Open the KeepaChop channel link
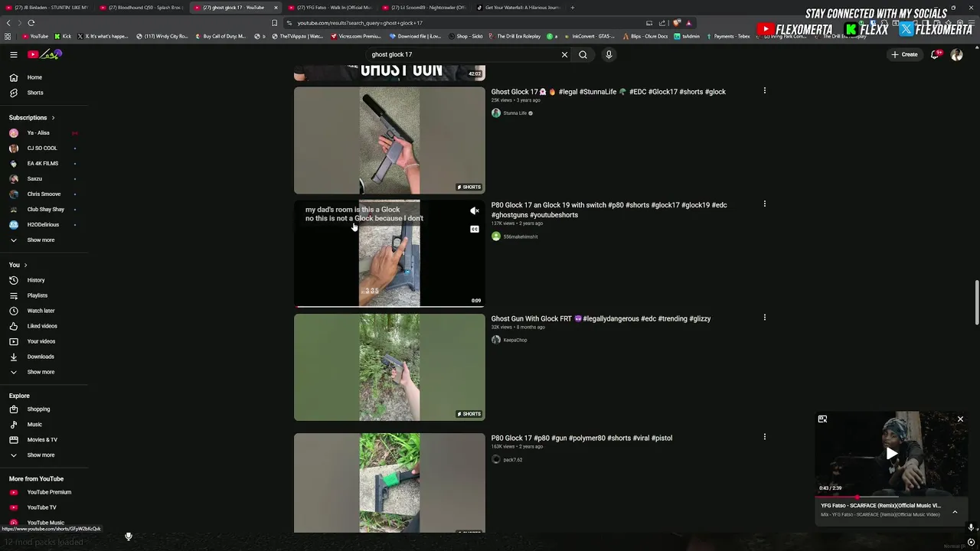The width and height of the screenshot is (980, 551). pyautogui.click(x=514, y=340)
